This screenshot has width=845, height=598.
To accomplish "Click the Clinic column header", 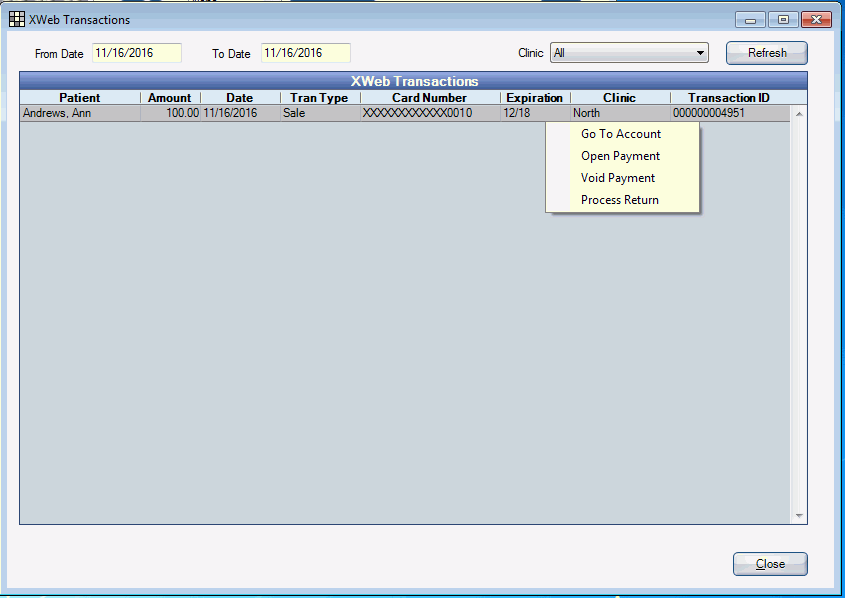I will [x=620, y=98].
